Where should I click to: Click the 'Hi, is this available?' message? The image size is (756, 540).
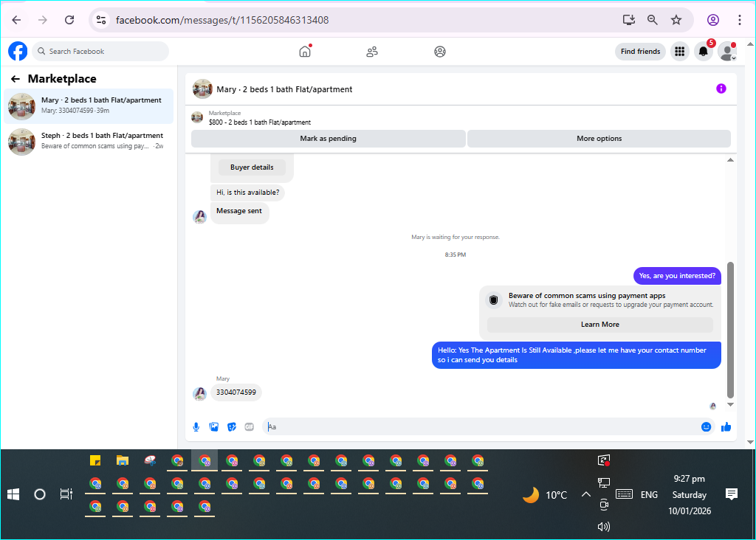pos(248,193)
